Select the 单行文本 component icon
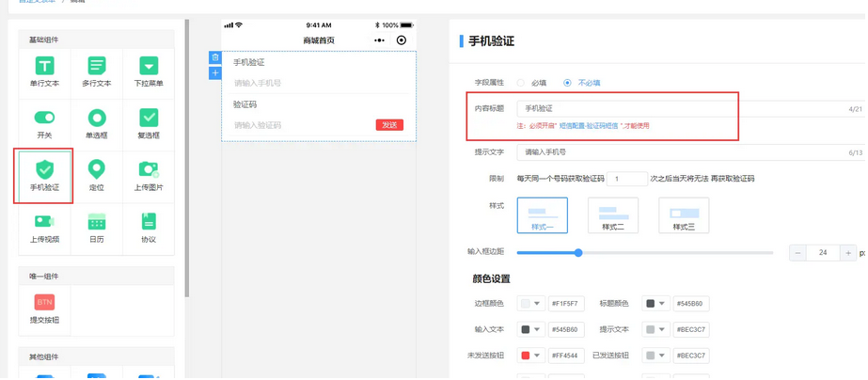 click(x=44, y=67)
